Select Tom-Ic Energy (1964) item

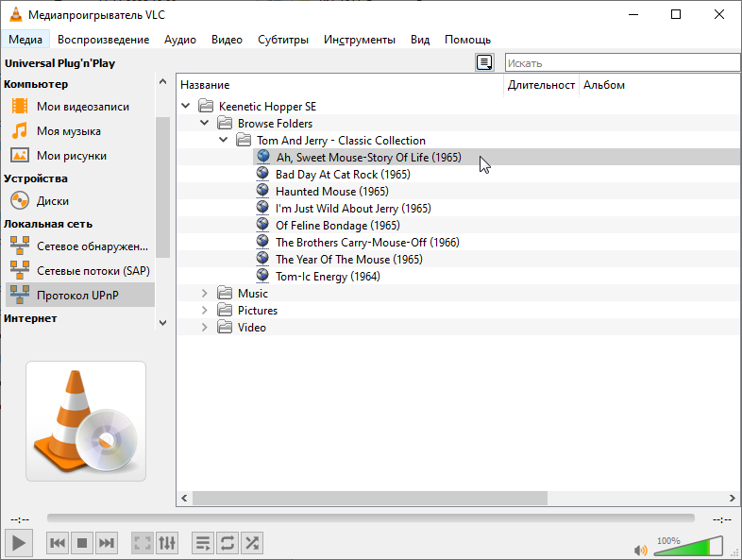[x=328, y=277]
